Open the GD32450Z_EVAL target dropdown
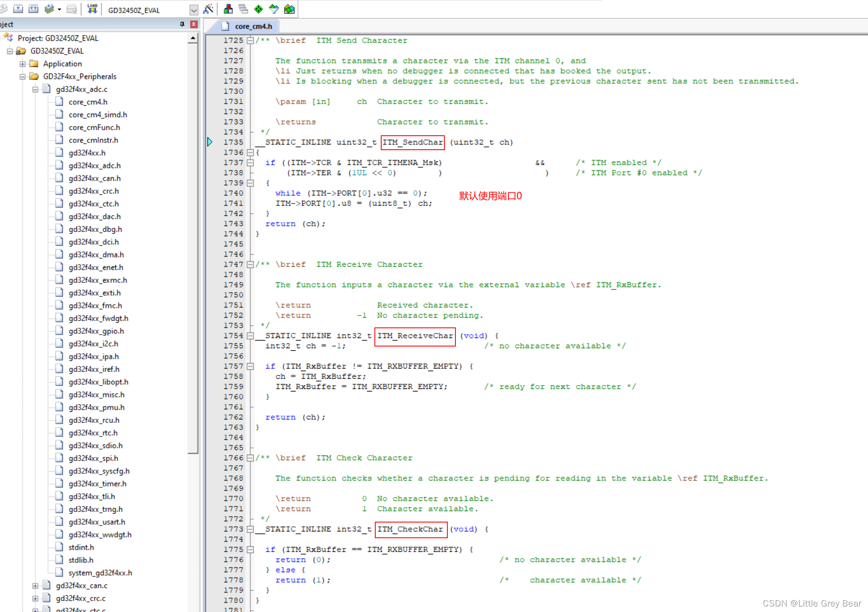The width and height of the screenshot is (868, 612). click(x=193, y=10)
